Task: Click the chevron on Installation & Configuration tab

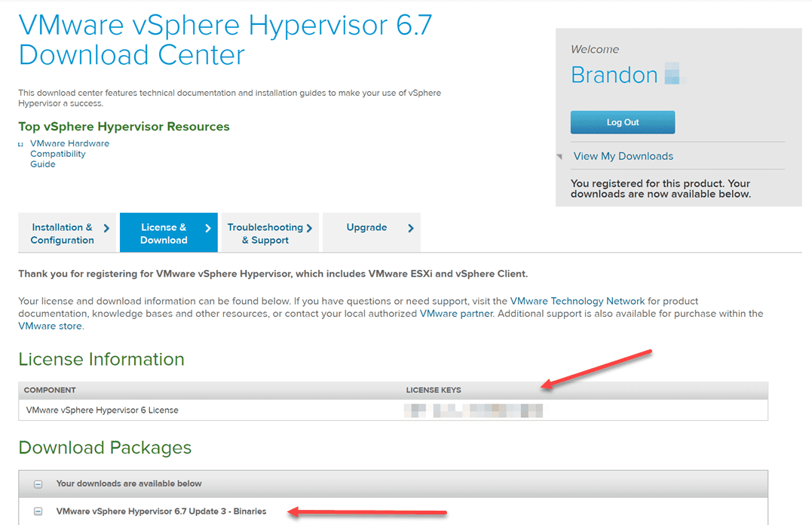Action: coord(106,228)
